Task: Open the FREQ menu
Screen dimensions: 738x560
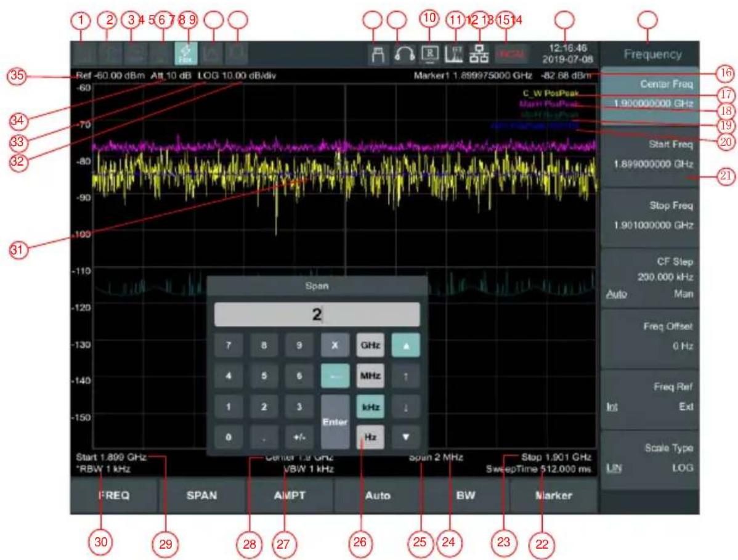Action: click(x=114, y=495)
